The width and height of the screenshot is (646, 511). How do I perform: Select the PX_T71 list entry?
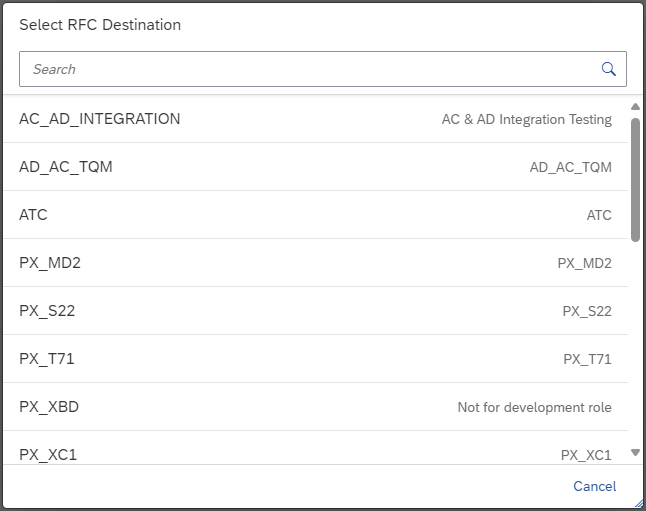[47, 359]
